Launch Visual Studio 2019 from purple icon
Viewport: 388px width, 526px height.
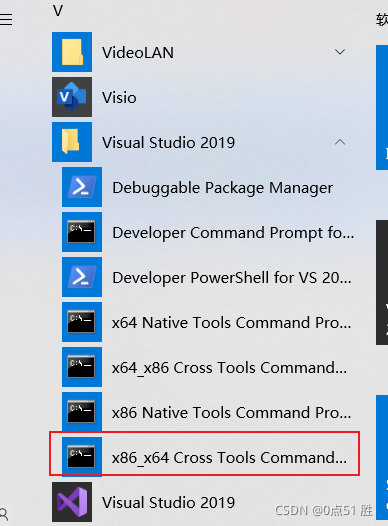(72, 502)
